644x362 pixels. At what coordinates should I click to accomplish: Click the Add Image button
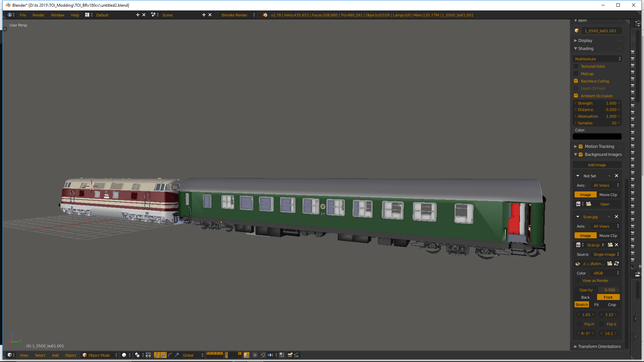597,165
